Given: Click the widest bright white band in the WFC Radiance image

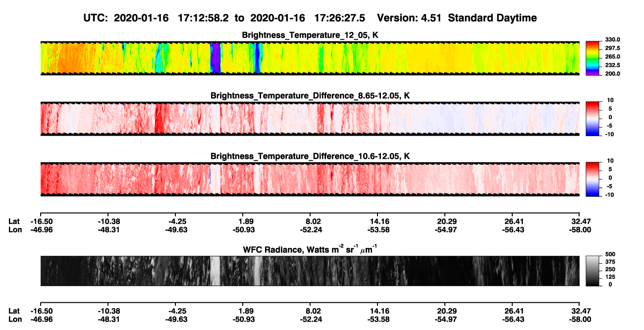Looking at the screenshot, I should 215,271.
